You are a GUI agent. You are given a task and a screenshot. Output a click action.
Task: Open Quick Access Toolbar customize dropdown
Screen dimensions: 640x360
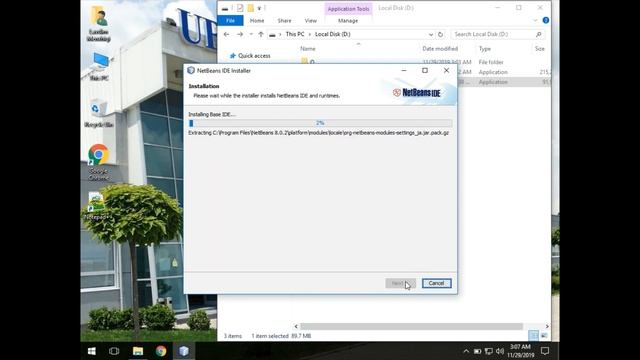click(x=259, y=8)
